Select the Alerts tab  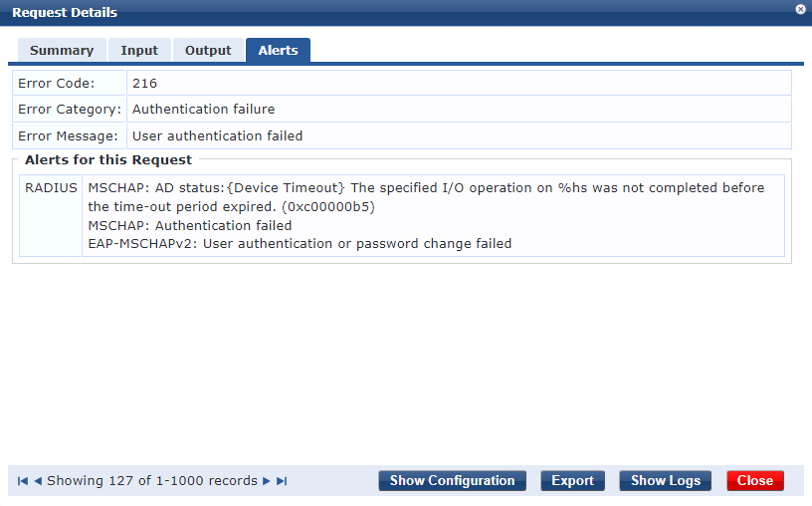click(x=278, y=50)
